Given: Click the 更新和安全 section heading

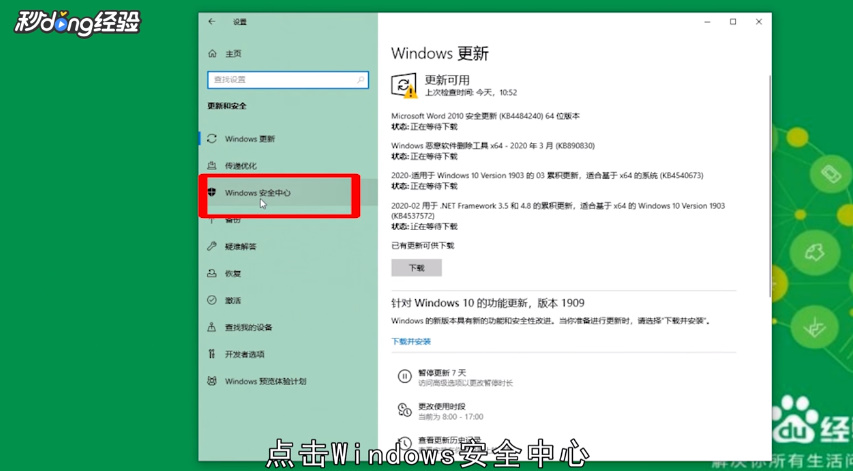Looking at the screenshot, I should coord(227,106).
